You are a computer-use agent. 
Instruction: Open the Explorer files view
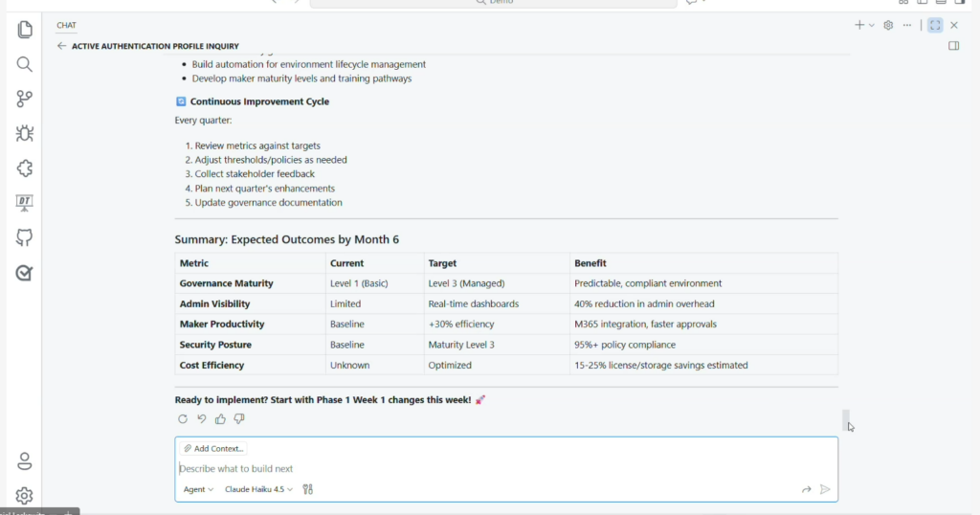tap(24, 30)
